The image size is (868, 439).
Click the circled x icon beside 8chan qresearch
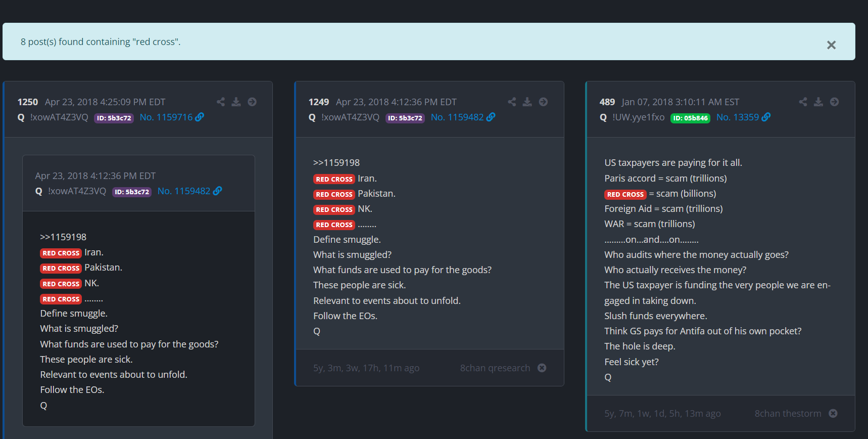point(542,368)
